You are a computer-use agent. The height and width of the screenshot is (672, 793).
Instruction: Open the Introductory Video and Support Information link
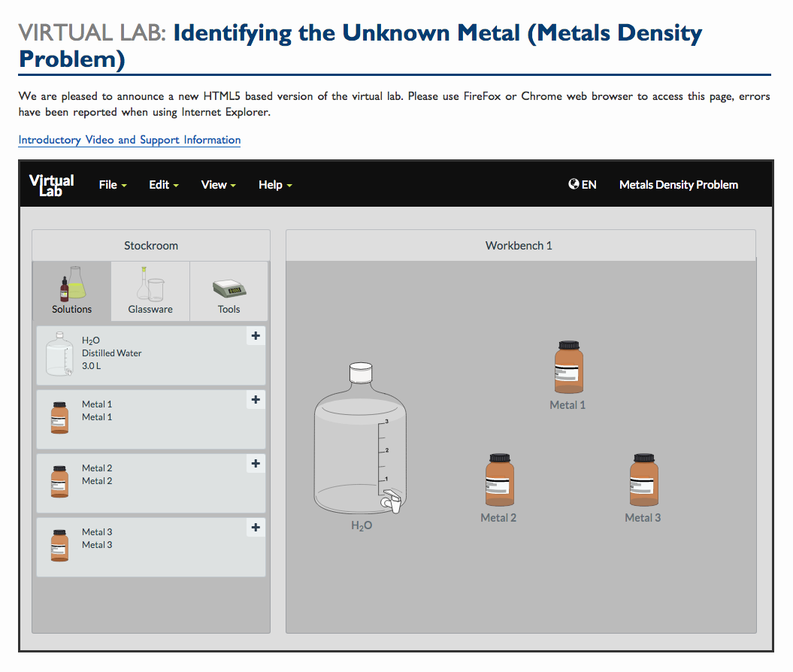click(x=129, y=140)
